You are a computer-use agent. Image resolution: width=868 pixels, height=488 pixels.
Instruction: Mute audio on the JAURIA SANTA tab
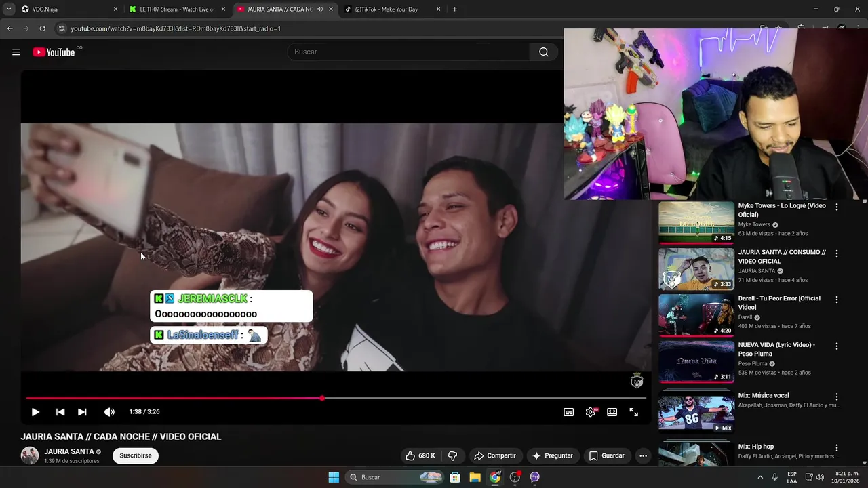pyautogui.click(x=320, y=9)
